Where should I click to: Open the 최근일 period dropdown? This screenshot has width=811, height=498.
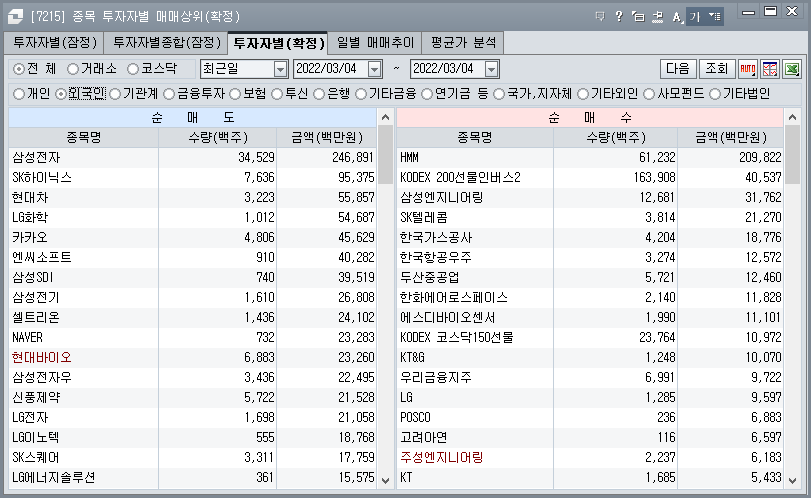[x=280, y=69]
